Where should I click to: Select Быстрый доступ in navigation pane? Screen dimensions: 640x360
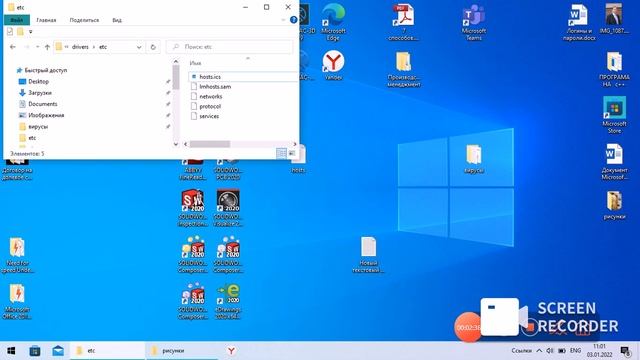pos(45,70)
